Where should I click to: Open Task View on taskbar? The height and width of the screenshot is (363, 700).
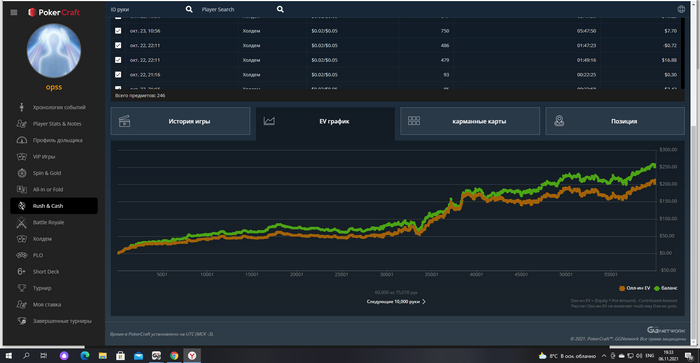tap(43, 356)
